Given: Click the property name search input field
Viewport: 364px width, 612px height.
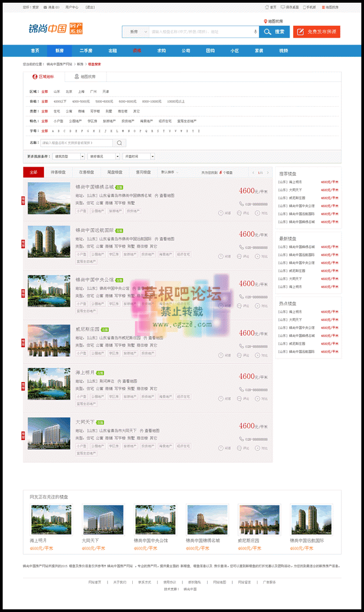Looking at the screenshot, I should (x=77, y=143).
